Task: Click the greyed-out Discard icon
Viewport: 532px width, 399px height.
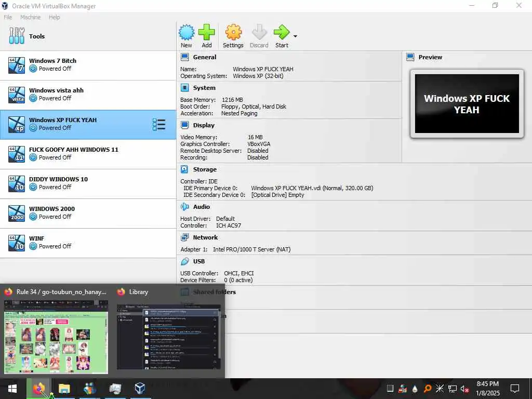Action: [259, 33]
